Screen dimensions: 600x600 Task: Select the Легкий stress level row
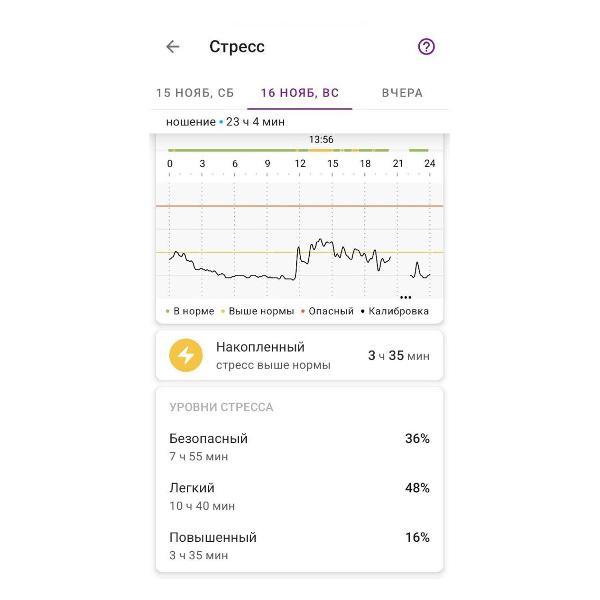(299, 496)
